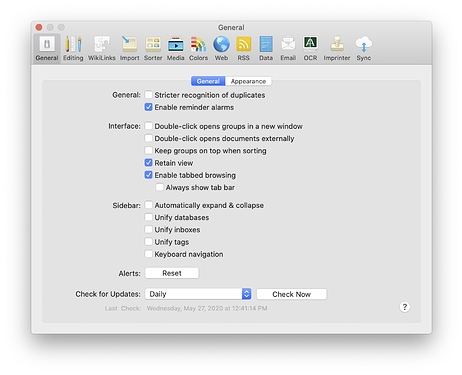The height and width of the screenshot is (375, 462).
Task: Open the Web preferences pane
Action: [221, 49]
